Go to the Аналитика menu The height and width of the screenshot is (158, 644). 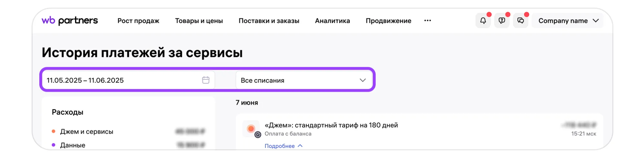coord(332,21)
